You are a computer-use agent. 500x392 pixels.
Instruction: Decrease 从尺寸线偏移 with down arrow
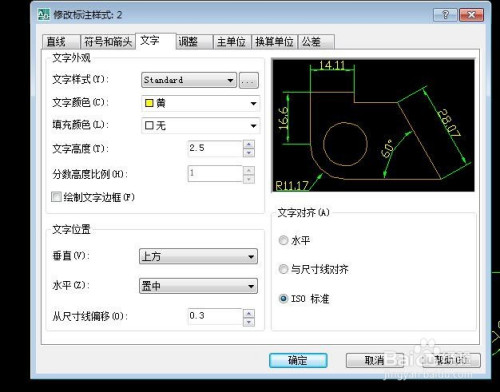coord(249,322)
